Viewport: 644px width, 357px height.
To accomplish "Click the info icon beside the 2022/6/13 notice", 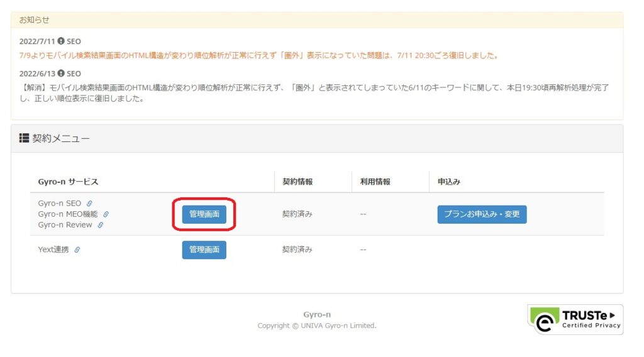I will coord(61,74).
